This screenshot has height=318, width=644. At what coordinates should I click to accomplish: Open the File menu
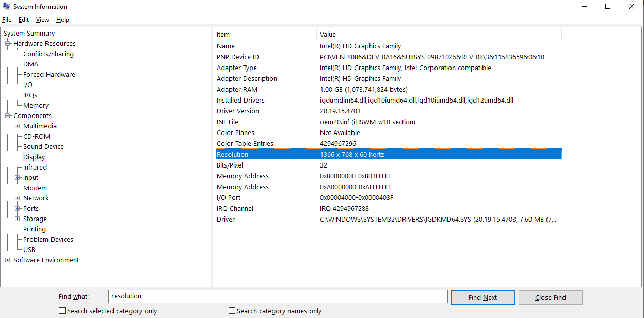pyautogui.click(x=7, y=20)
